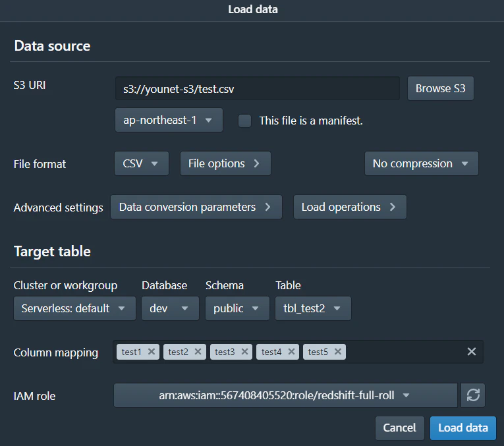The height and width of the screenshot is (446, 504).
Task: Open the IAM role ARN dropdown
Action: click(285, 395)
